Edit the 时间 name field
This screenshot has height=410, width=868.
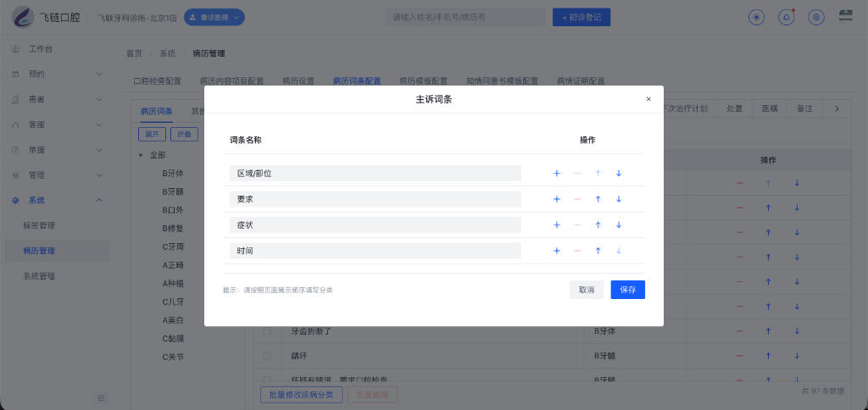point(376,251)
